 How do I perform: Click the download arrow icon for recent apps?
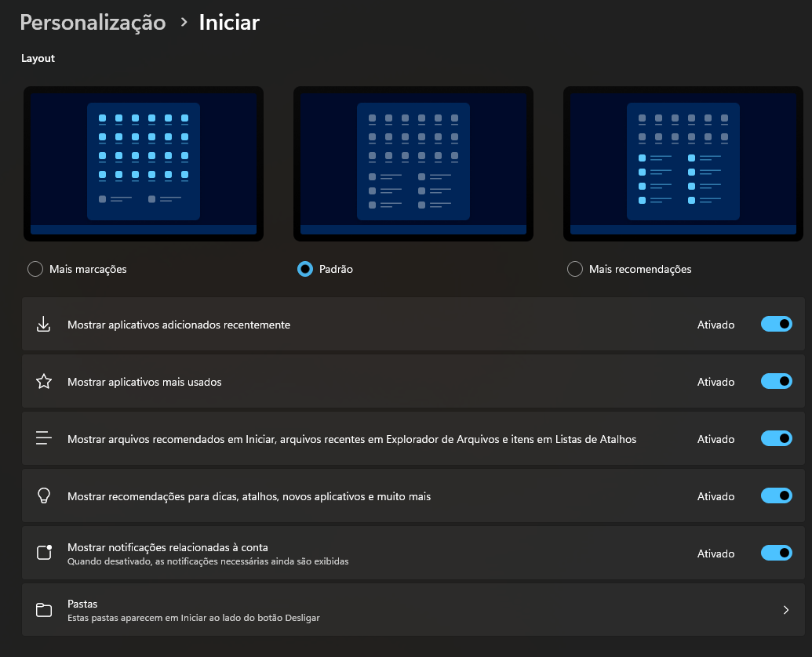coord(43,325)
